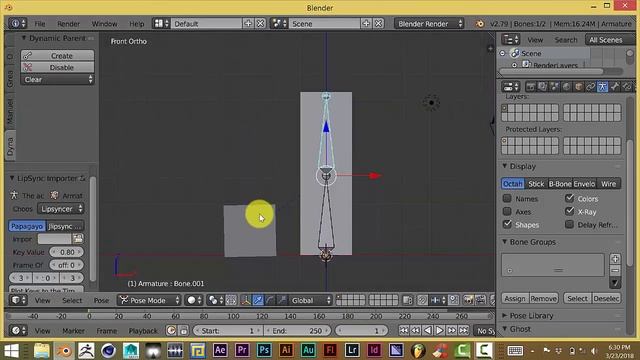Enable Delay Refresh checkbox
This screenshot has width=640, height=360.
569,224
